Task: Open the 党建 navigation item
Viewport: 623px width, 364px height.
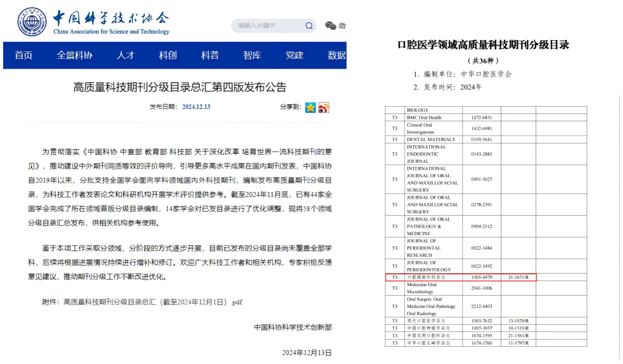Action: [x=294, y=55]
